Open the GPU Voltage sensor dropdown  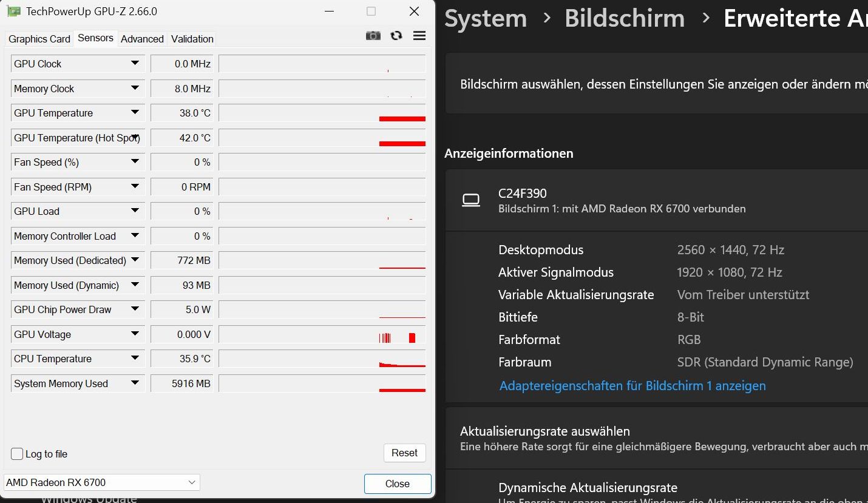point(135,334)
